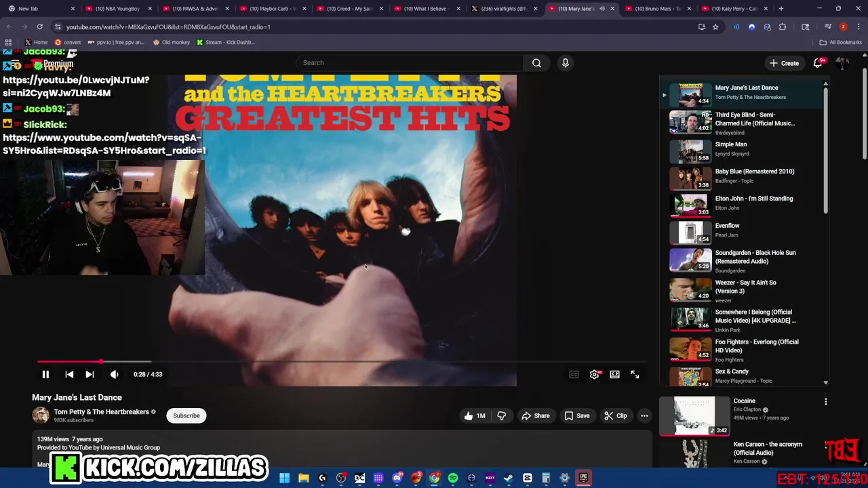Open Steam from the taskbar

click(509, 478)
